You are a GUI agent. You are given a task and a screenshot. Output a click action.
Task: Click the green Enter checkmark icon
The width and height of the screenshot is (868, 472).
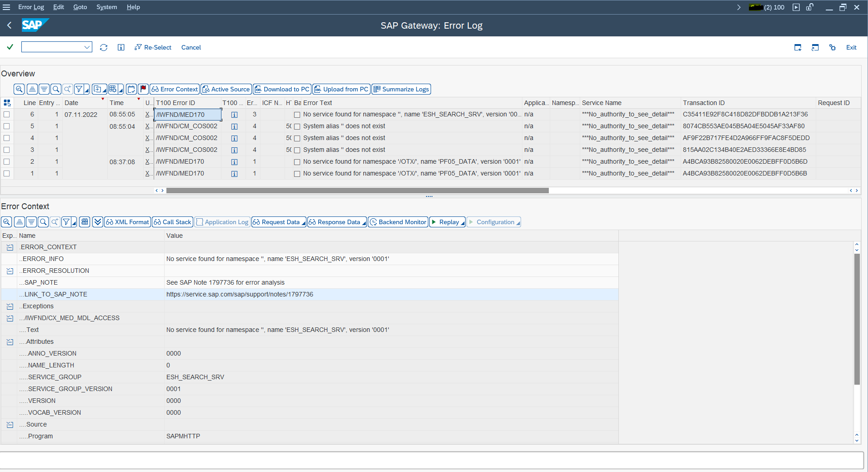pos(10,47)
